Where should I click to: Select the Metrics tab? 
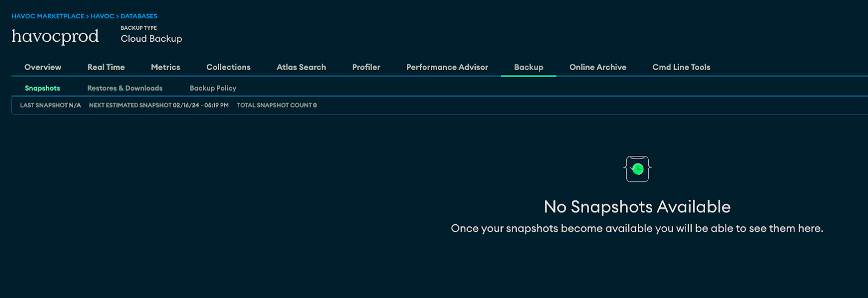(x=165, y=67)
